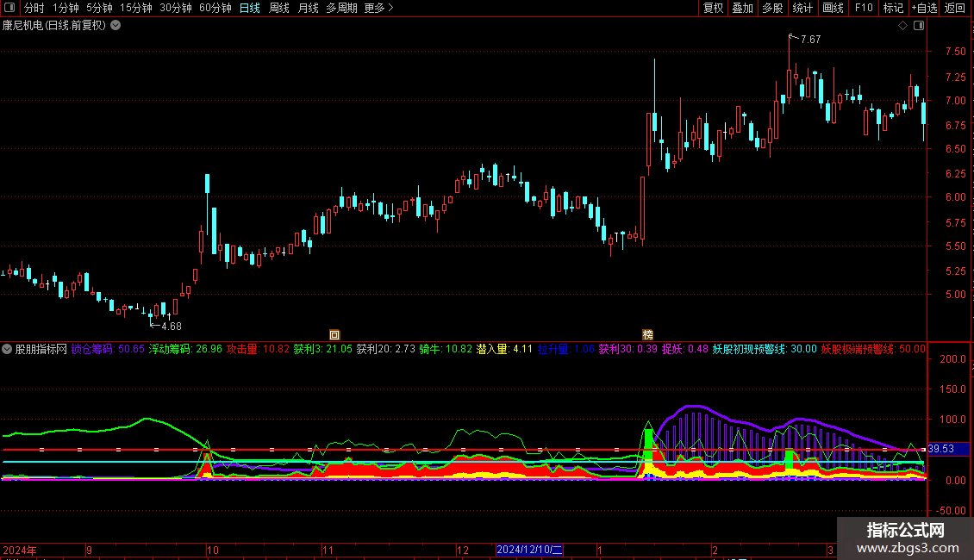This screenshot has height=560, width=974.
Task: Expand the 更多 period options
Action: coord(379,8)
